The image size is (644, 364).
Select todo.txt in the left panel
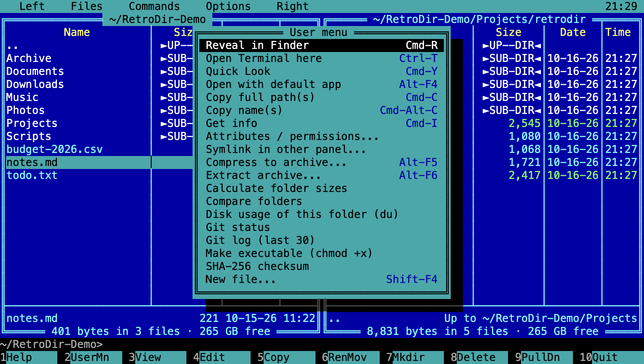[32, 175]
